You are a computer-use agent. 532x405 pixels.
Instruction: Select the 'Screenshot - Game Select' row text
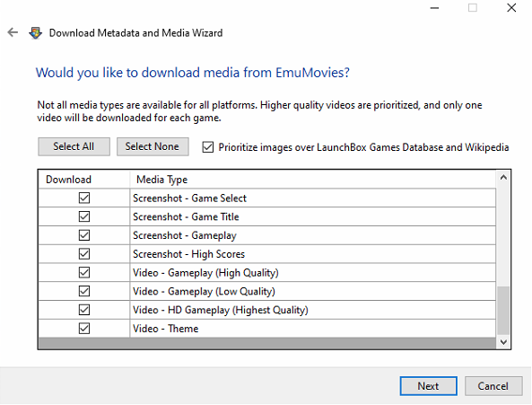189,198
